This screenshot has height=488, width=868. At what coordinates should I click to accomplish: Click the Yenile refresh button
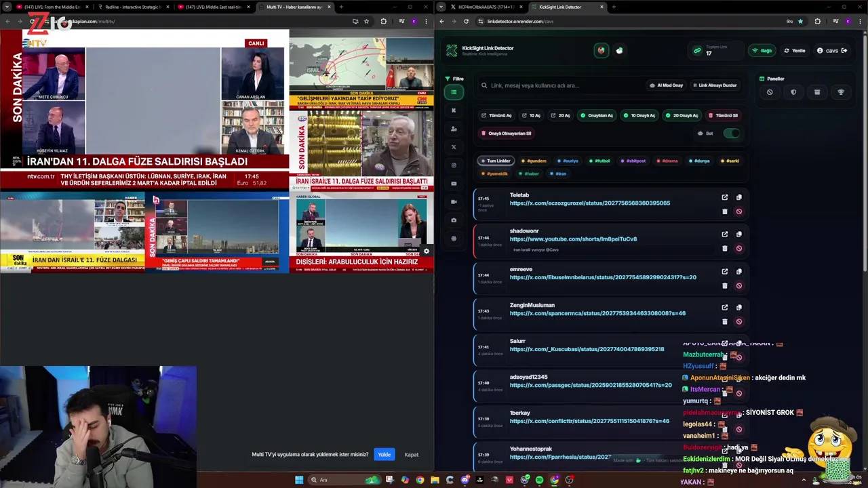pos(795,51)
